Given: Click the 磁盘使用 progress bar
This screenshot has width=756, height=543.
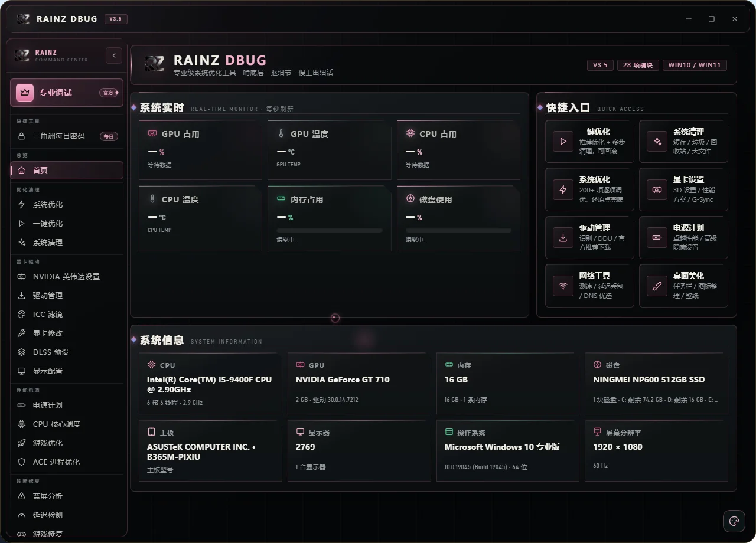Looking at the screenshot, I should click(x=458, y=230).
